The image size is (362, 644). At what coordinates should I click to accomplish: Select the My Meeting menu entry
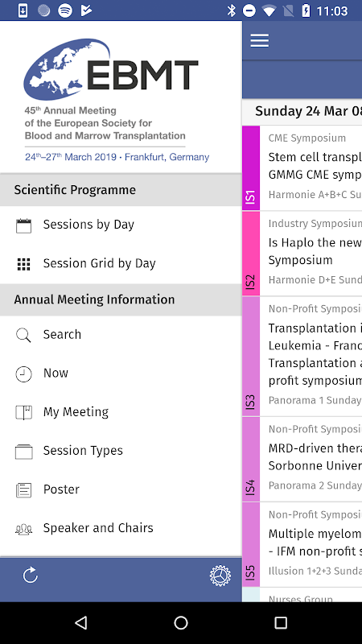point(121,412)
